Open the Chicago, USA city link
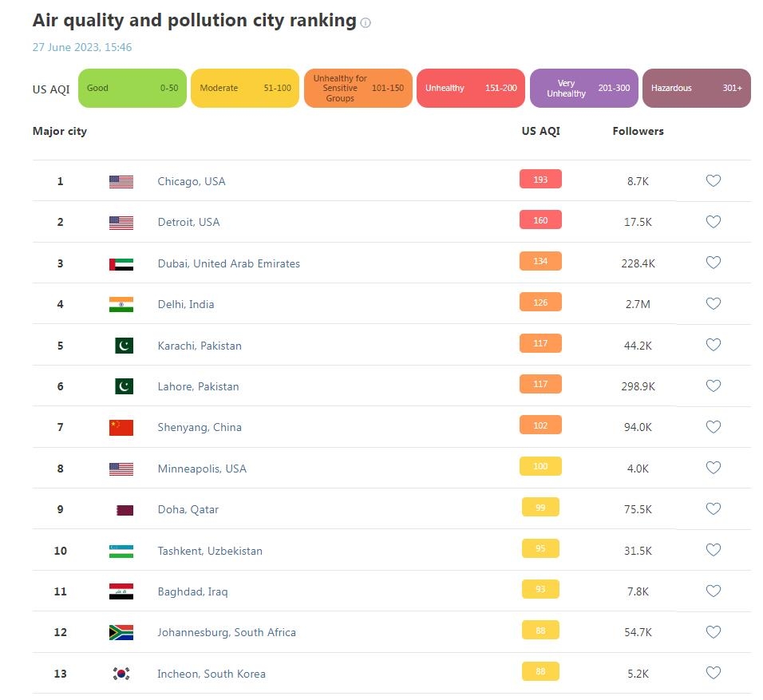The width and height of the screenshot is (763, 700). [x=192, y=181]
